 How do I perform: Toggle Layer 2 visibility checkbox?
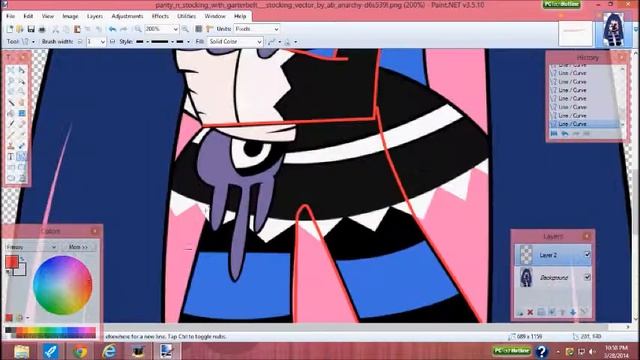(x=587, y=254)
